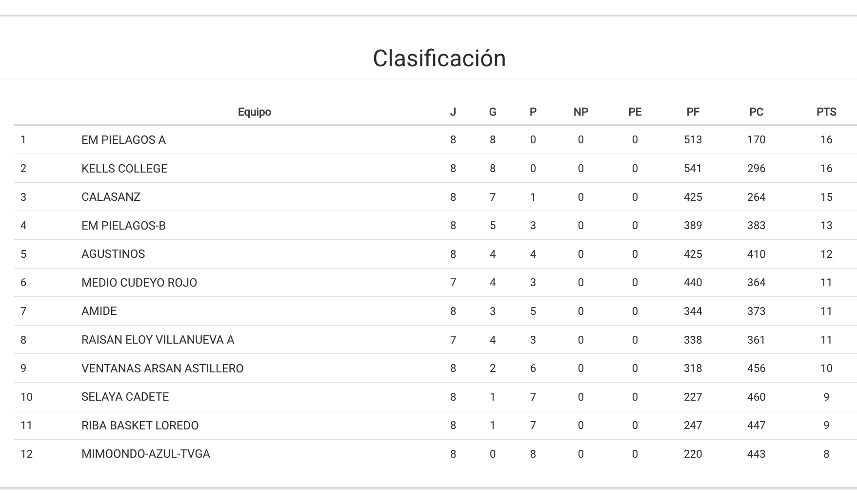Click the PC column header
Screen dimensions: 857x504
click(x=756, y=112)
